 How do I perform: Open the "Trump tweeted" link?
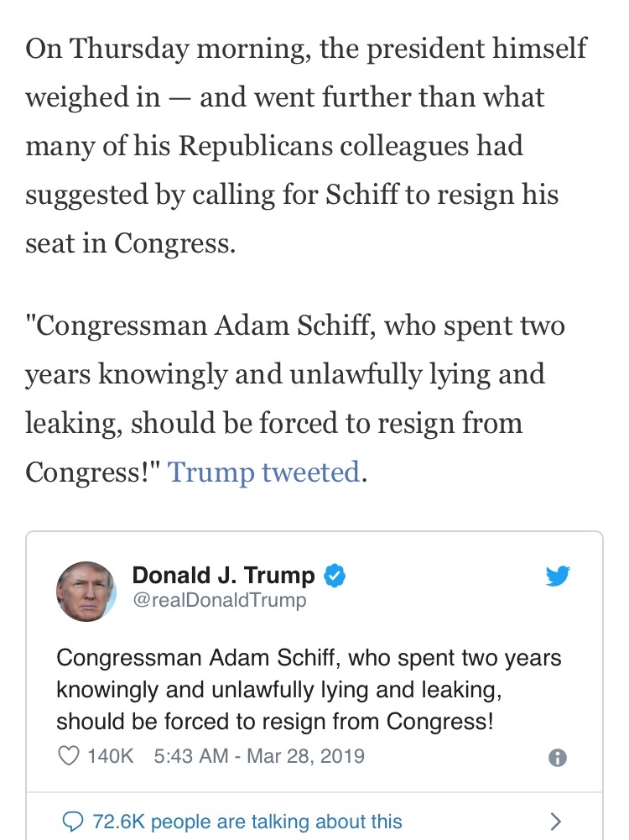click(264, 472)
